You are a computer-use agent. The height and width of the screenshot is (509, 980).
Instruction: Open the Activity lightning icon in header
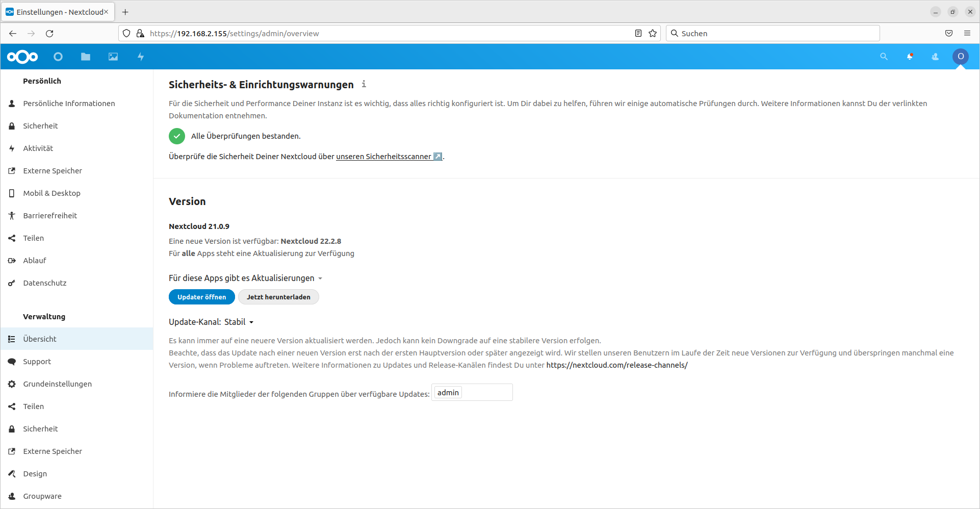pyautogui.click(x=141, y=57)
